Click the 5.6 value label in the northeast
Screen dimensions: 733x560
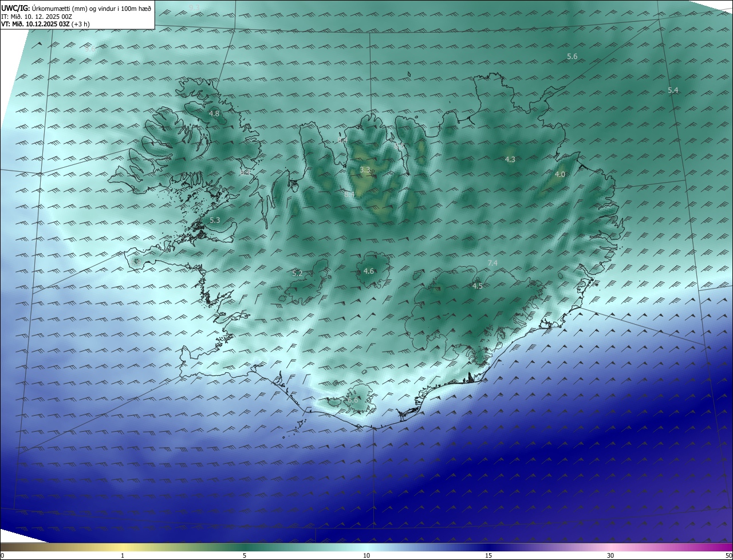[x=572, y=56]
